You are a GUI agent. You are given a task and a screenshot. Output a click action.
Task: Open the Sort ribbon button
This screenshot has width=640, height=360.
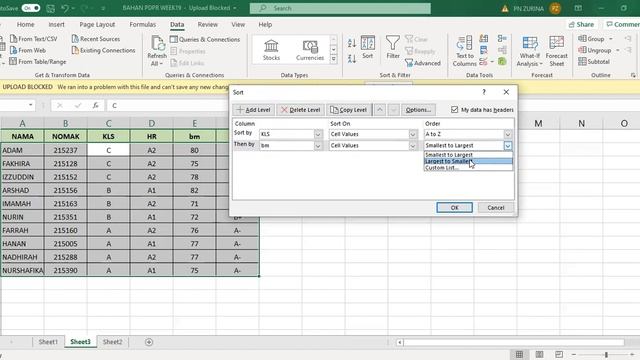368,47
